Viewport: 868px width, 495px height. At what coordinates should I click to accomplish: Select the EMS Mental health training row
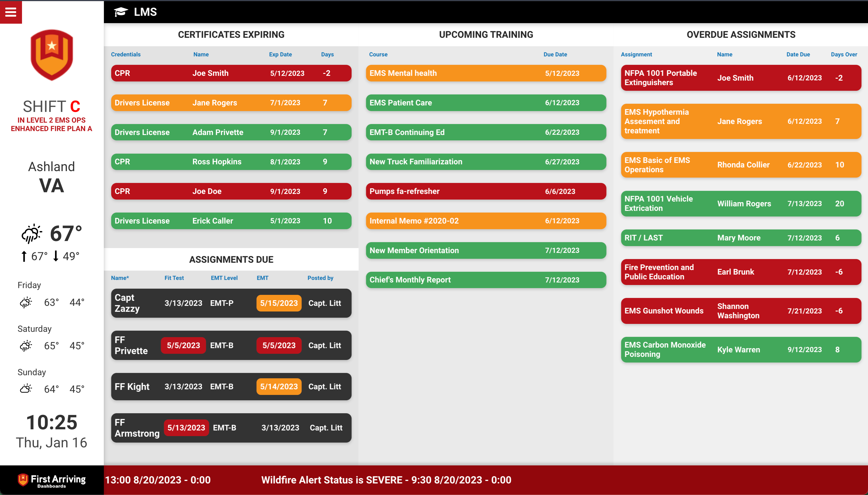coord(486,73)
